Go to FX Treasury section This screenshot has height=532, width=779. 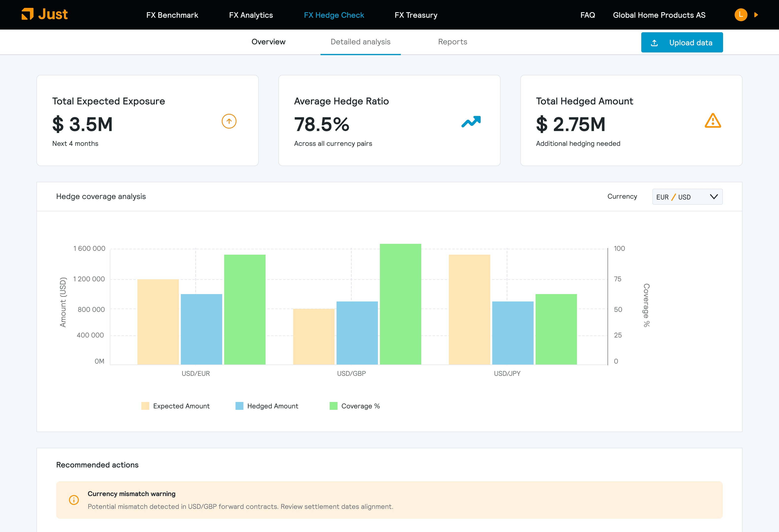[x=416, y=15]
